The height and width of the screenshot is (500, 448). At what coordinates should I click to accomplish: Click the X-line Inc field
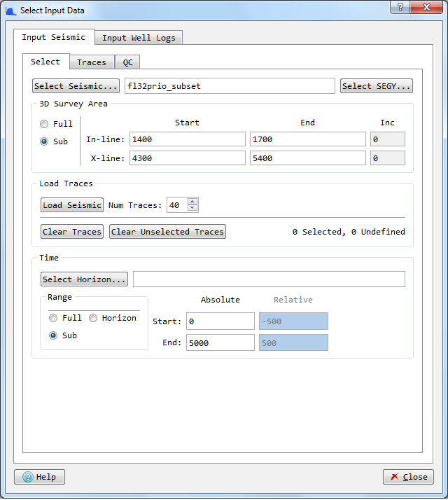(x=388, y=158)
